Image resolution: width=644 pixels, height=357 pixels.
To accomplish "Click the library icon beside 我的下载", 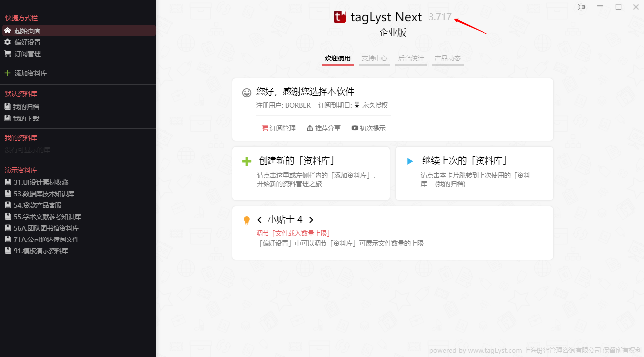I will [x=8, y=119].
